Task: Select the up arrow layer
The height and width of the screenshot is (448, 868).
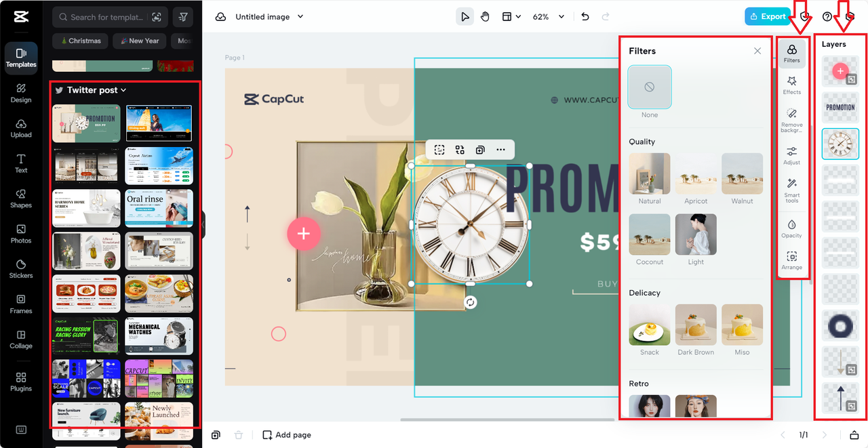Action: (840, 399)
